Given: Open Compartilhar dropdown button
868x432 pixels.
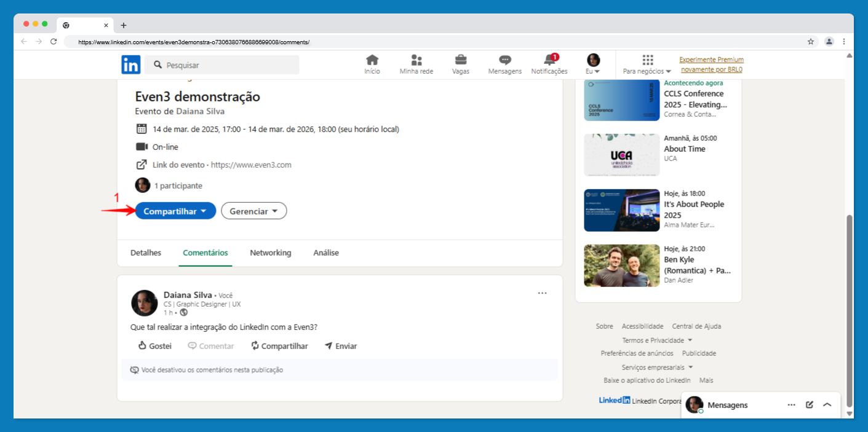Looking at the screenshot, I should (x=175, y=211).
